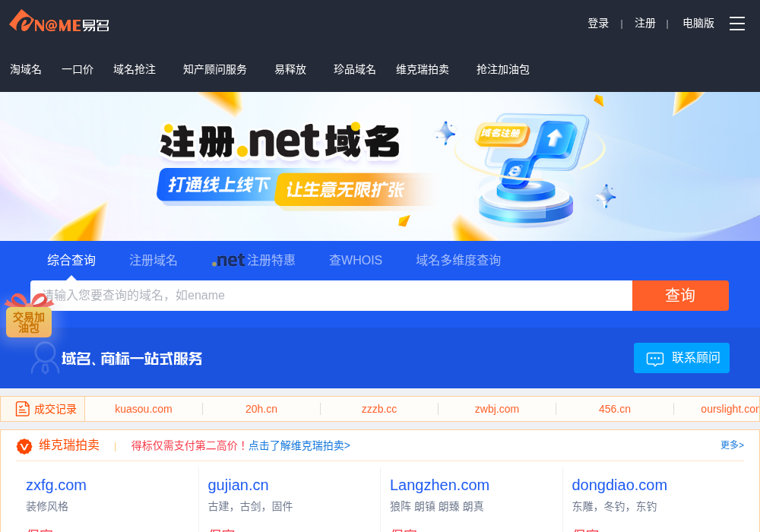Open the Langzhen.com auction listing
Screen dimensions: 760x532
(439, 485)
